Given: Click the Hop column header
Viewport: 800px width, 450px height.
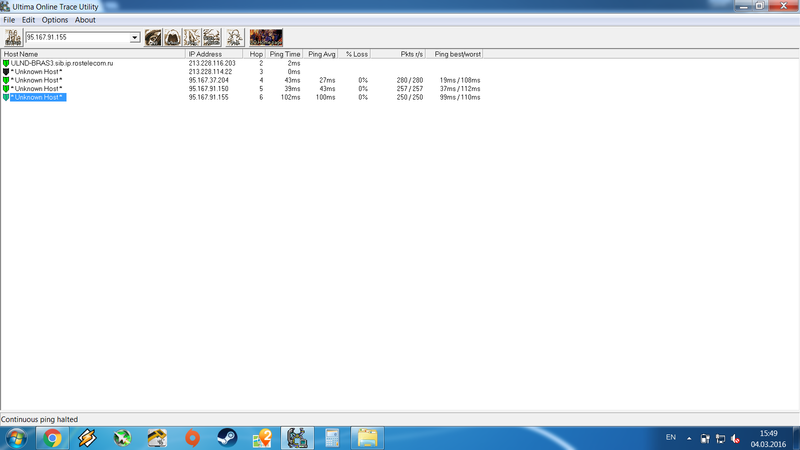Looking at the screenshot, I should pos(254,54).
